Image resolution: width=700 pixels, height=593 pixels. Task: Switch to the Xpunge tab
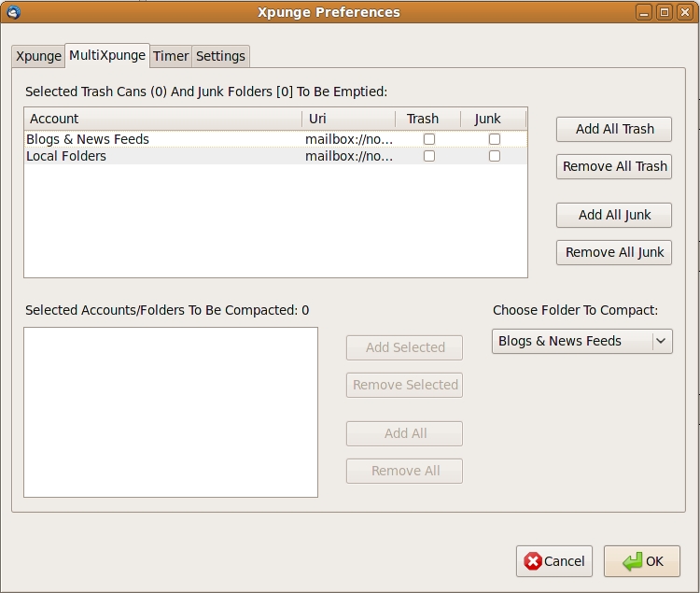click(38, 56)
